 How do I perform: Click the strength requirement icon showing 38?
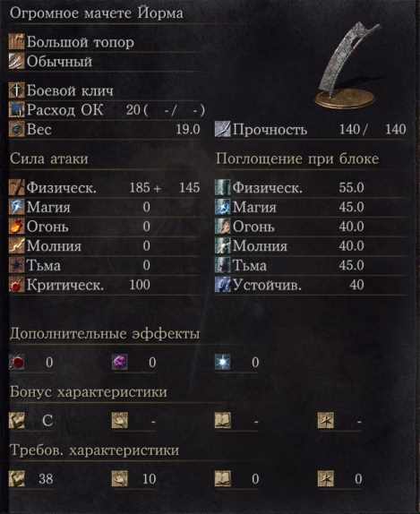[x=16, y=479]
